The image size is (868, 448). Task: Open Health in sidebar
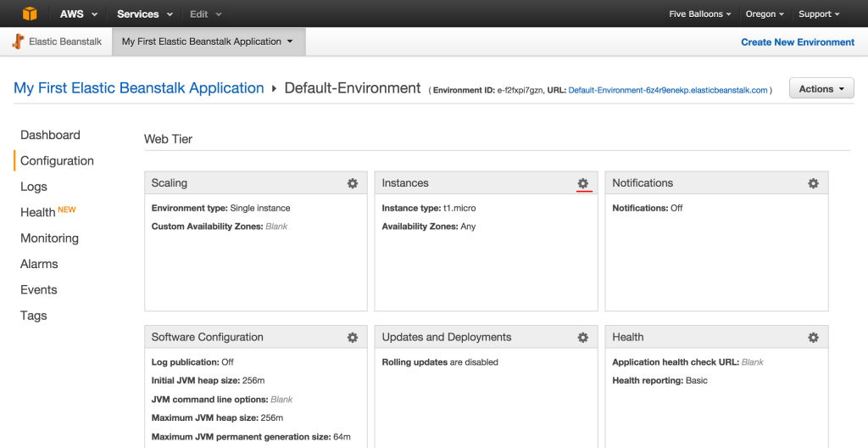point(37,212)
